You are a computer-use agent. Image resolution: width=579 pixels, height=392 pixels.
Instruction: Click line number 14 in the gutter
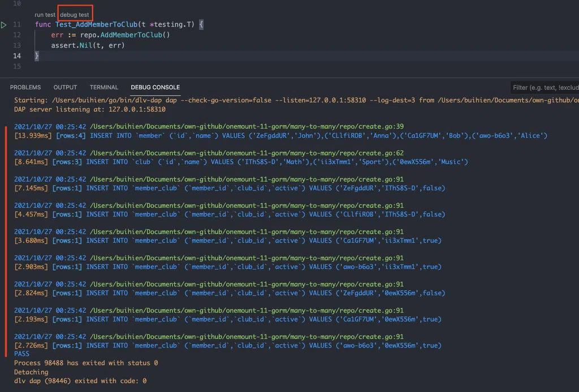point(17,56)
